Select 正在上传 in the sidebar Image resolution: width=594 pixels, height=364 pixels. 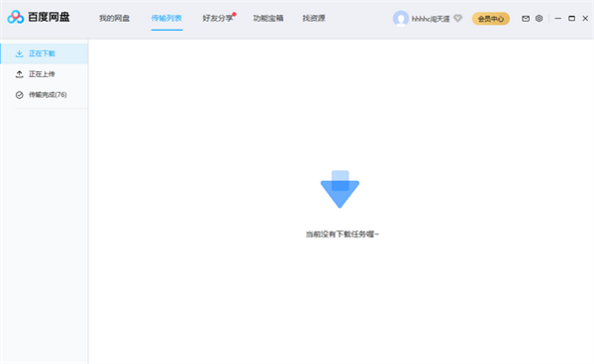pos(45,74)
